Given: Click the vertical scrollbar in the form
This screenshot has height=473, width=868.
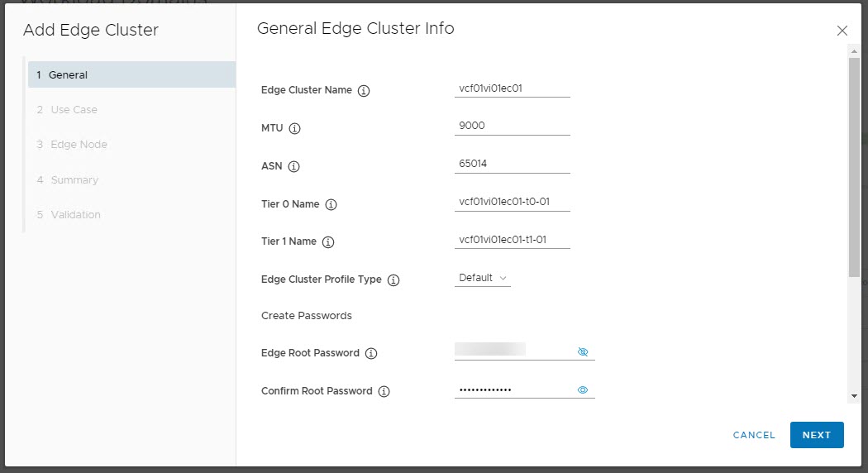Looking at the screenshot, I should click(853, 165).
